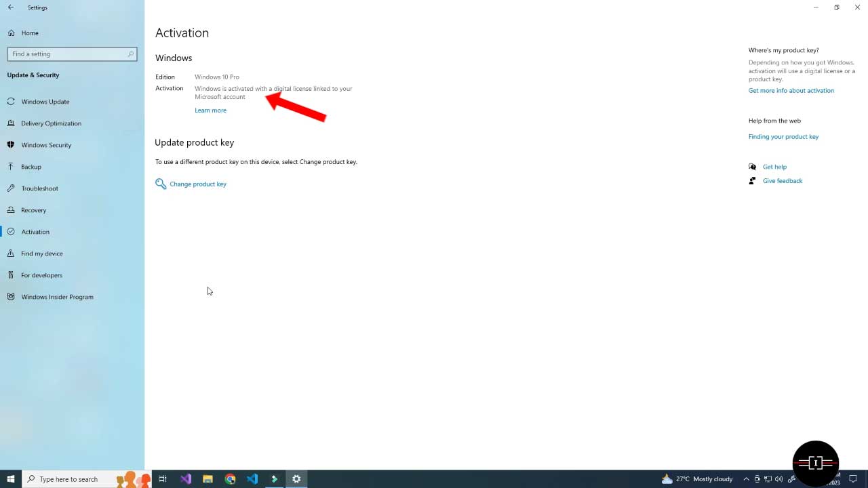Click the Meet Now tray icon
Screen dimensions: 868x488
point(757,479)
